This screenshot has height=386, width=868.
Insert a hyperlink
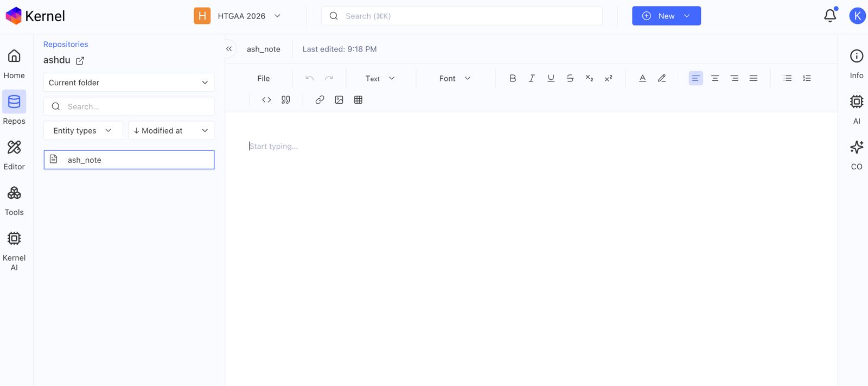(320, 100)
